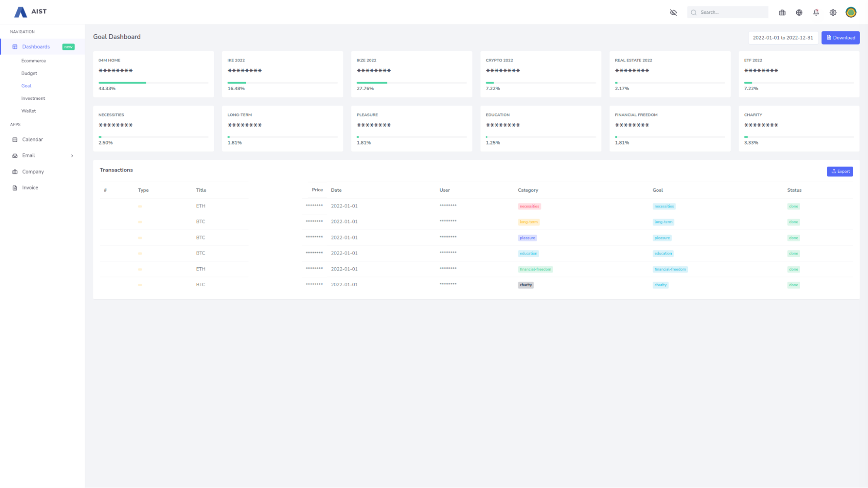Viewport: 868px width, 488px height.
Task: Click the purple pleasure category badge
Action: (x=527, y=238)
